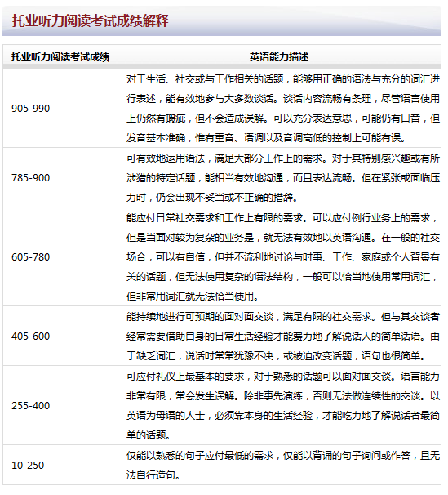Screen dimensions: 448x495
Task: Click the score range 905-990
Action: point(30,109)
